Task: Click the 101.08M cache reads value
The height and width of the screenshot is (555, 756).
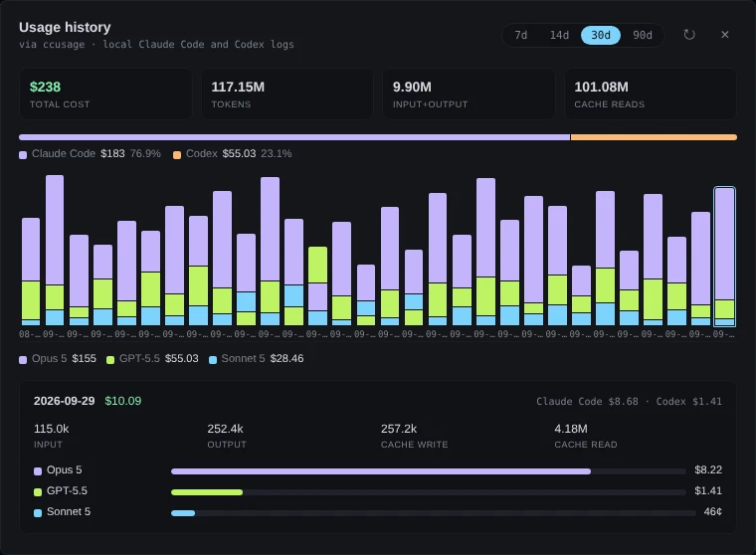Action: tap(601, 87)
